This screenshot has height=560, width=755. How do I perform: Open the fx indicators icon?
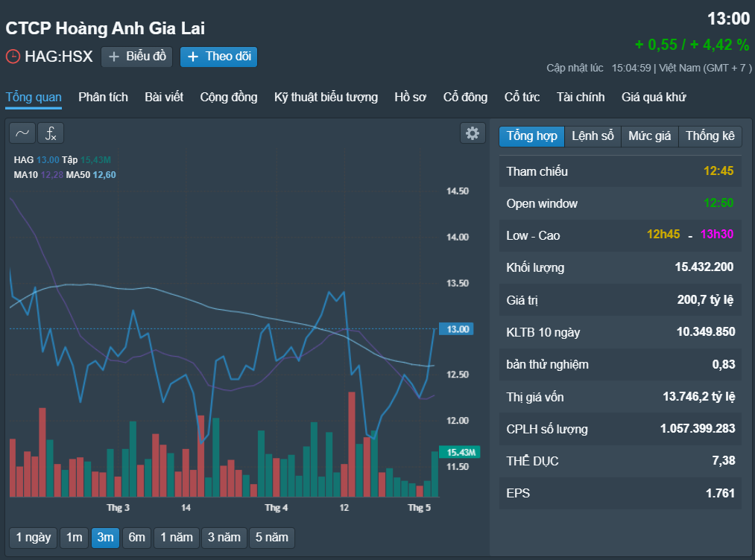point(51,133)
